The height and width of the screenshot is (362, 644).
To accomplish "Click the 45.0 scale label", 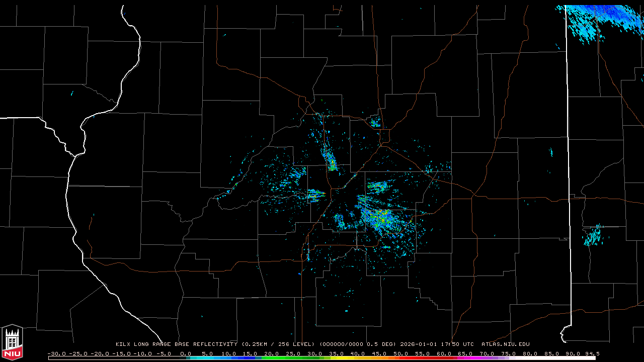I will tap(379, 353).
